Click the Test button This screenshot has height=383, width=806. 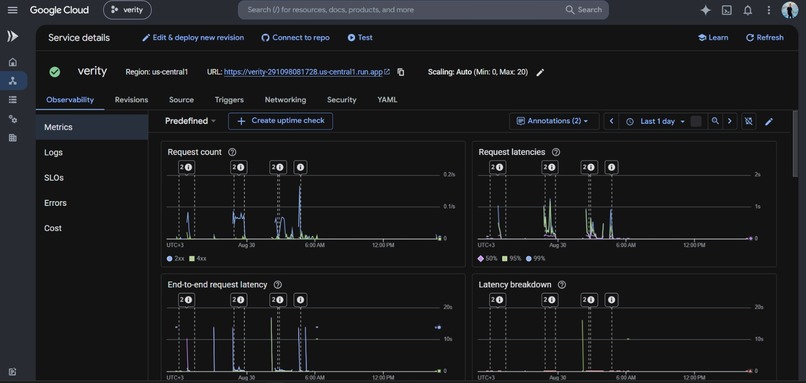pyautogui.click(x=360, y=38)
